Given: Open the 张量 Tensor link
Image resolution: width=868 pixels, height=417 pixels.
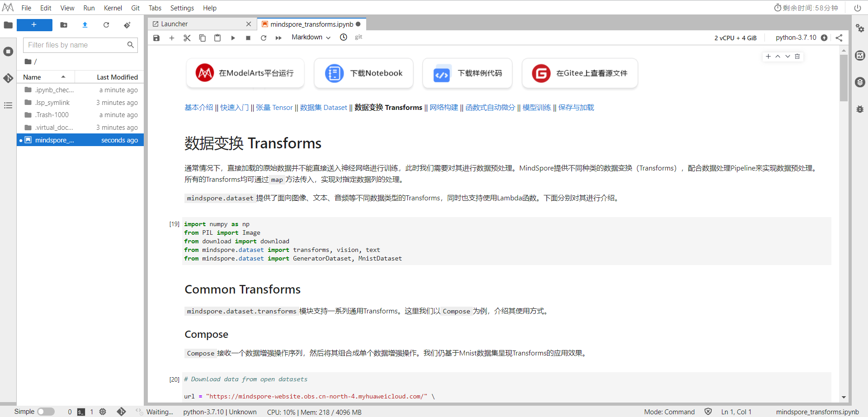Looking at the screenshot, I should (x=274, y=108).
